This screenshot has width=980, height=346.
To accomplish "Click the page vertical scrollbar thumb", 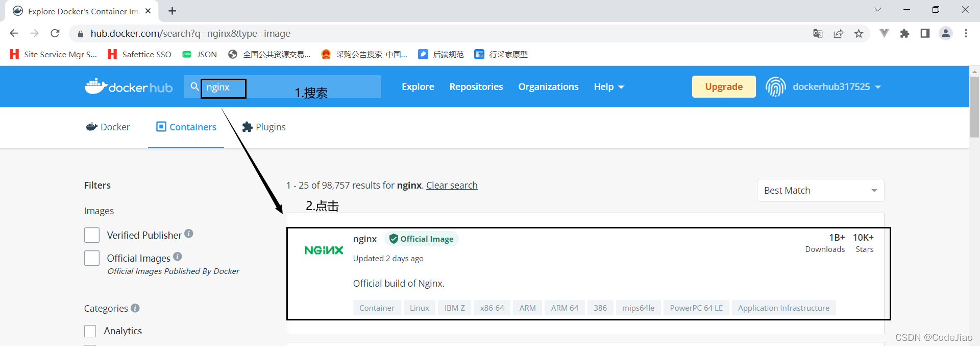I will click(x=974, y=107).
